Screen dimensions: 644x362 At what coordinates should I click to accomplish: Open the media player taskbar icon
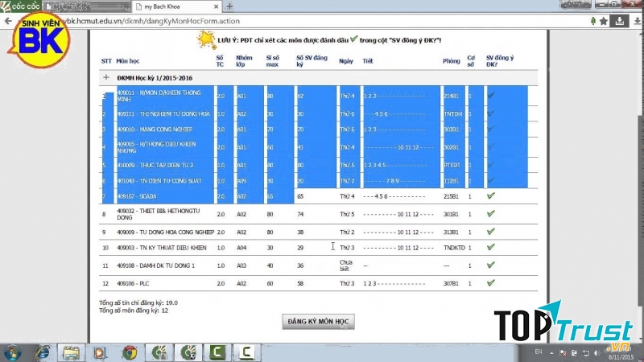(100, 352)
